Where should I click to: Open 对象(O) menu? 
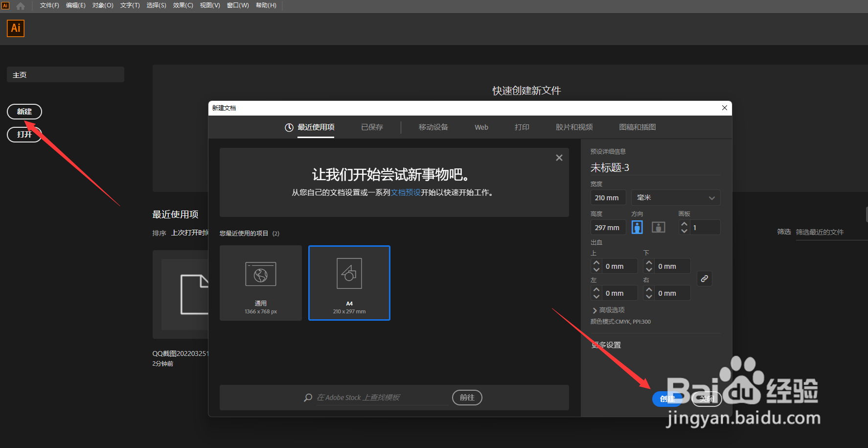click(x=103, y=5)
